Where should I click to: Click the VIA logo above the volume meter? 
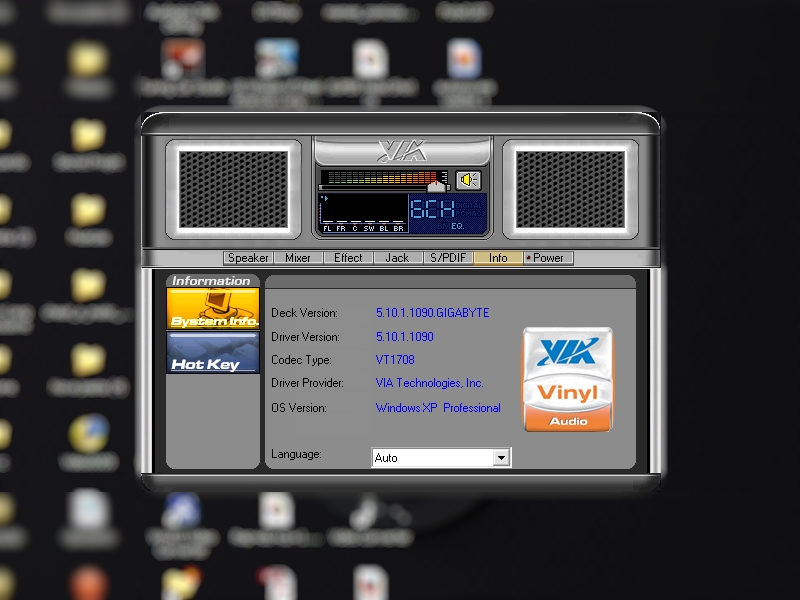click(402, 151)
